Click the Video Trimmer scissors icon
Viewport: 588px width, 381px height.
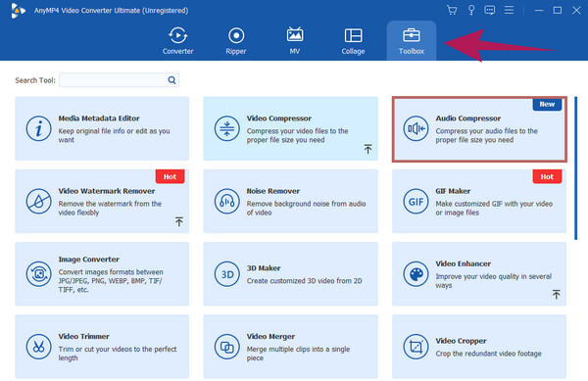tap(38, 347)
